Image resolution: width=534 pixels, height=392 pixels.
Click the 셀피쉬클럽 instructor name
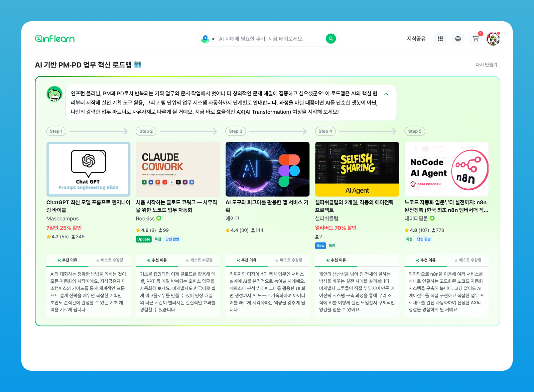[327, 219]
